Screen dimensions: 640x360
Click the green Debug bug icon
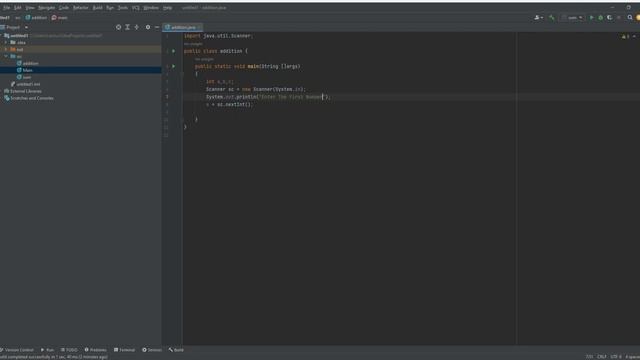(600, 18)
